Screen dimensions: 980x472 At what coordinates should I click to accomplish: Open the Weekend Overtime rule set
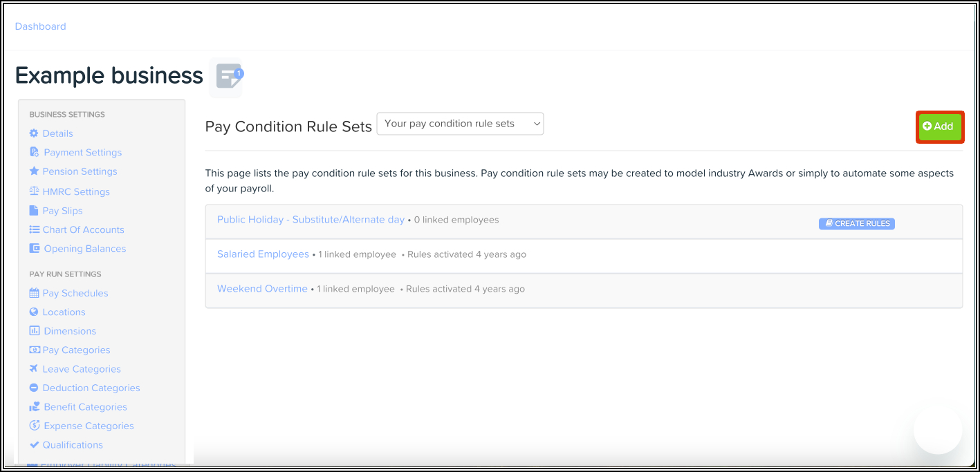coord(262,289)
